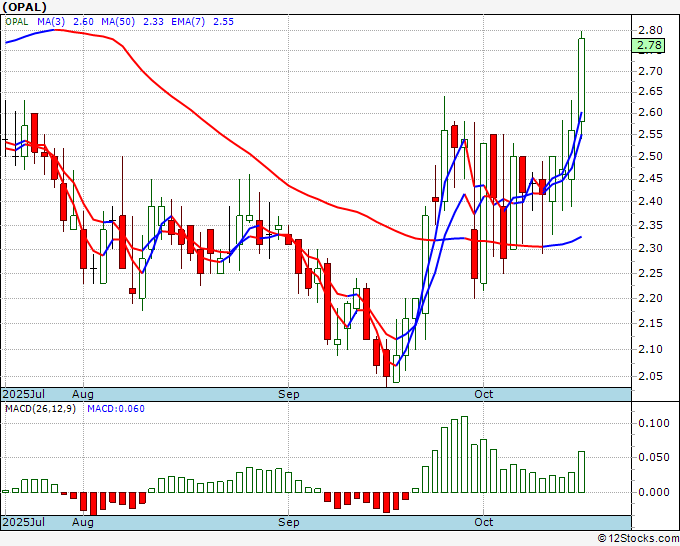Click the 2.50 price axis label

651,156
